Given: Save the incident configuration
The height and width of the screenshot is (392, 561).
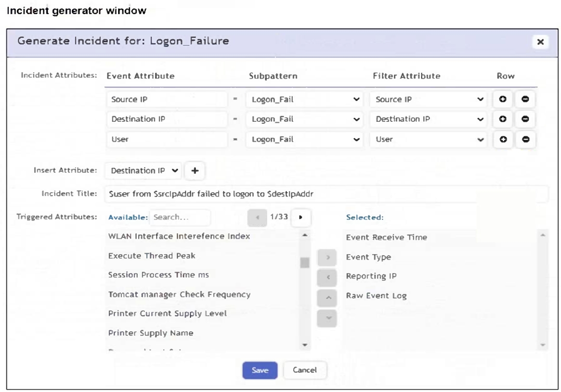Looking at the screenshot, I should coord(260,370).
